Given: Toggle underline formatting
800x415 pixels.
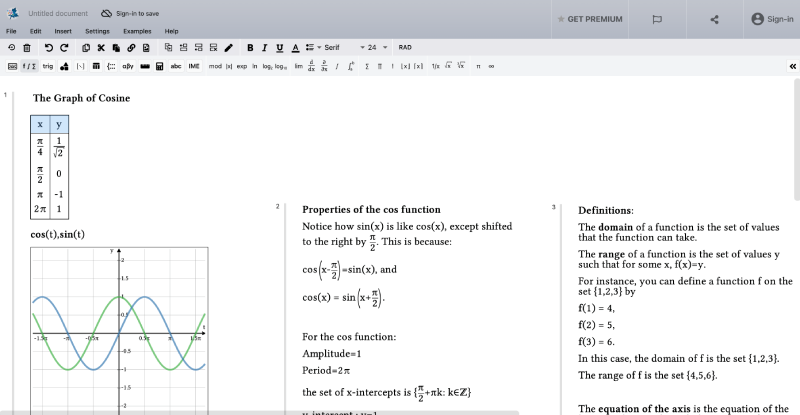Looking at the screenshot, I should 280,47.
